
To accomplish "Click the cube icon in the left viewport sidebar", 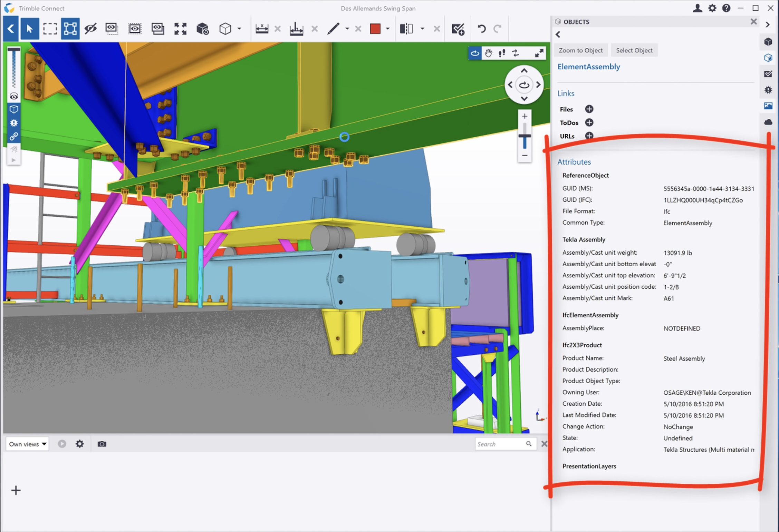I will pyautogui.click(x=14, y=109).
